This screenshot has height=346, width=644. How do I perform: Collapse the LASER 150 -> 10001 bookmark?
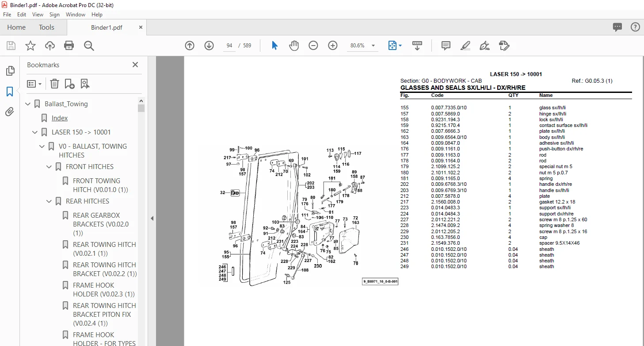coord(35,132)
